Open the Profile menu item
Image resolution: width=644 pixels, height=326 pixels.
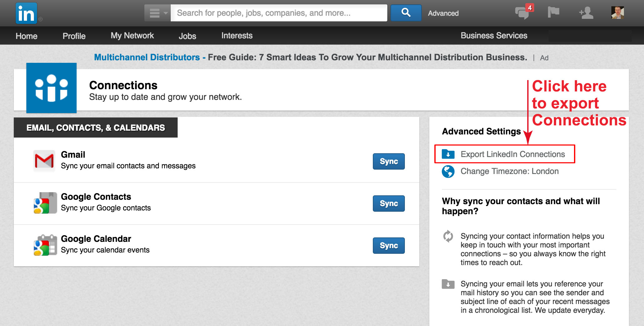(x=74, y=36)
